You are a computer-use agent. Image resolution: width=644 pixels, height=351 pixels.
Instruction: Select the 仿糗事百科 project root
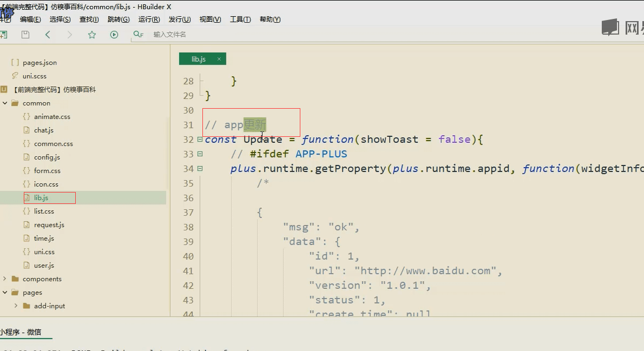click(55, 89)
